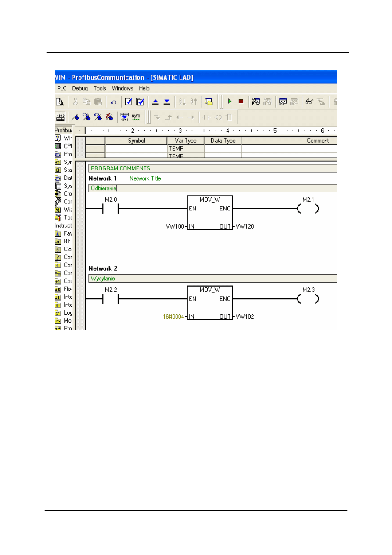This screenshot has height=555, width=392.
Task: Click the eyeglasses program status icon
Action: [x=309, y=102]
